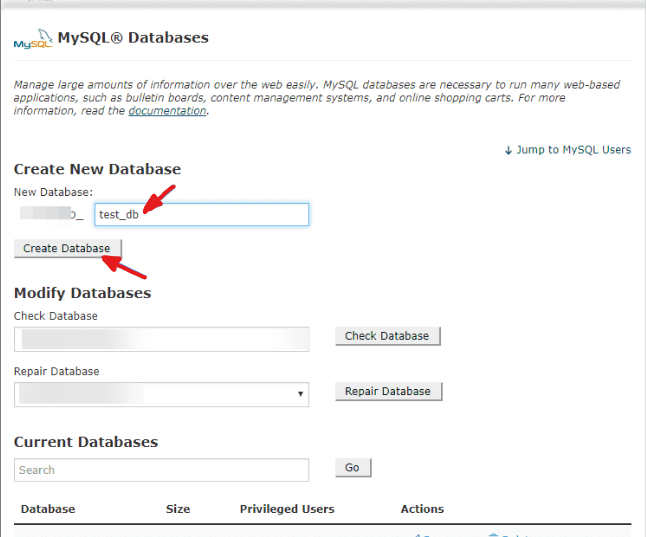Image resolution: width=646 pixels, height=537 pixels.
Task: Click the Repair Database button
Action: click(389, 391)
